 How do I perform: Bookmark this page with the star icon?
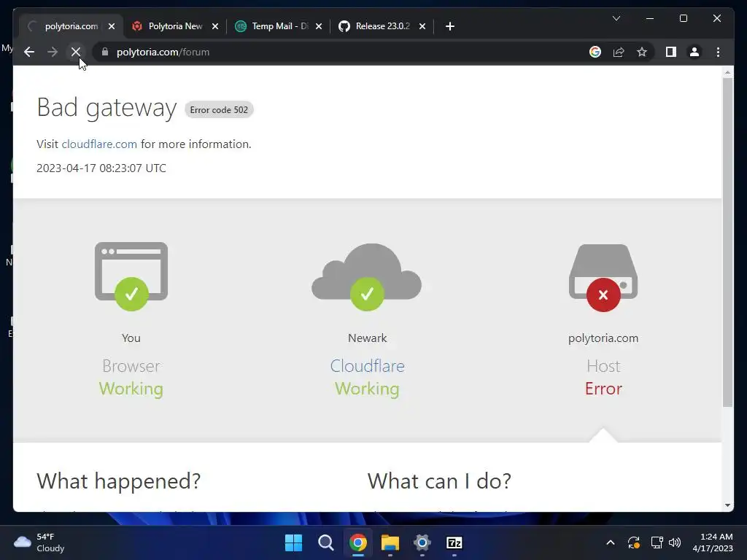coord(642,52)
